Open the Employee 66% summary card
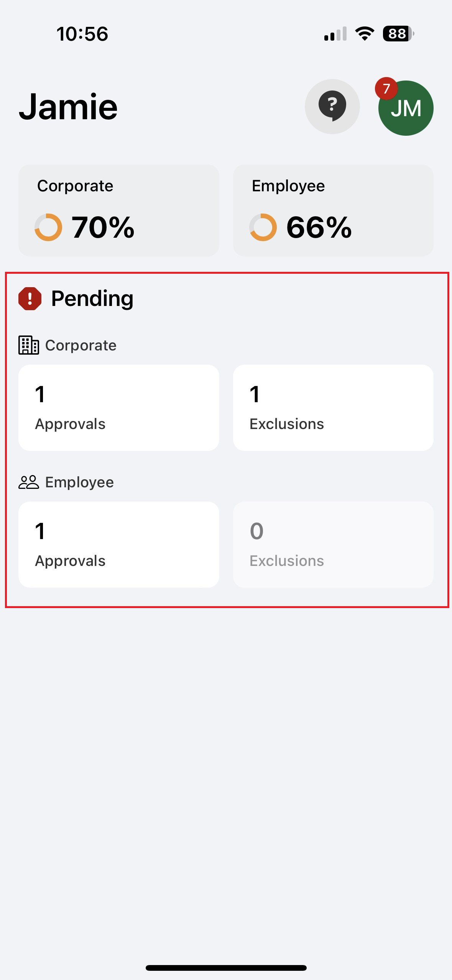Viewport: 452px width, 980px height. pos(333,210)
